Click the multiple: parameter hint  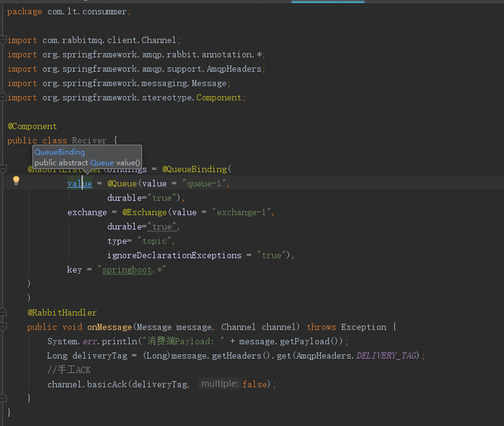point(219,384)
